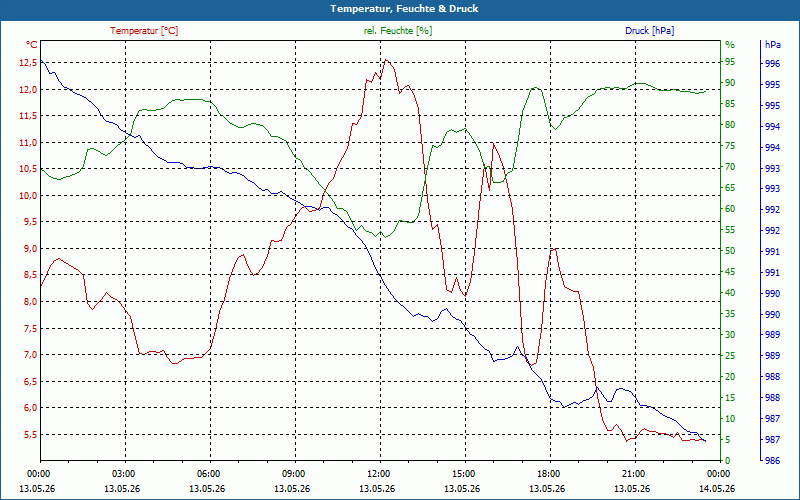The image size is (800, 500).
Task: Click the '10,0' temperature axis tick label
Action: pos(28,196)
